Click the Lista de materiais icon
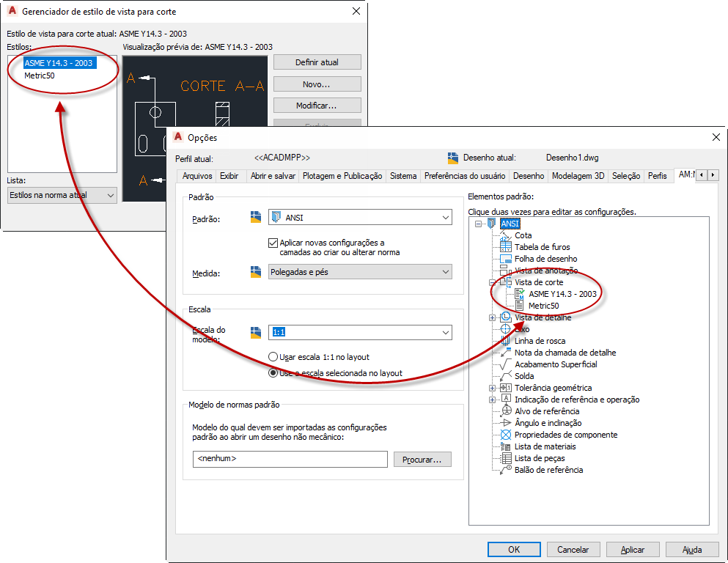The height and width of the screenshot is (563, 728). (x=505, y=446)
